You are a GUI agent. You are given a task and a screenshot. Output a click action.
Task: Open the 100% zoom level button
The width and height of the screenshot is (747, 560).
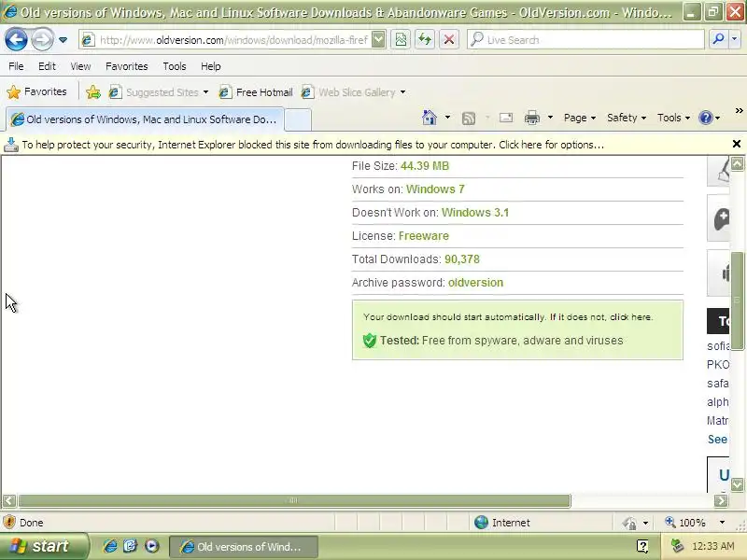(685, 523)
